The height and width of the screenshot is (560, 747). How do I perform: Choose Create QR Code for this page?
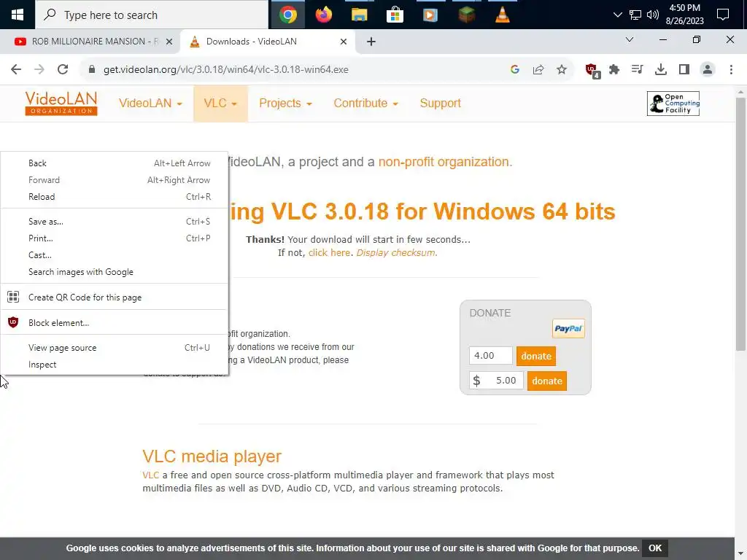pyautogui.click(x=115, y=297)
